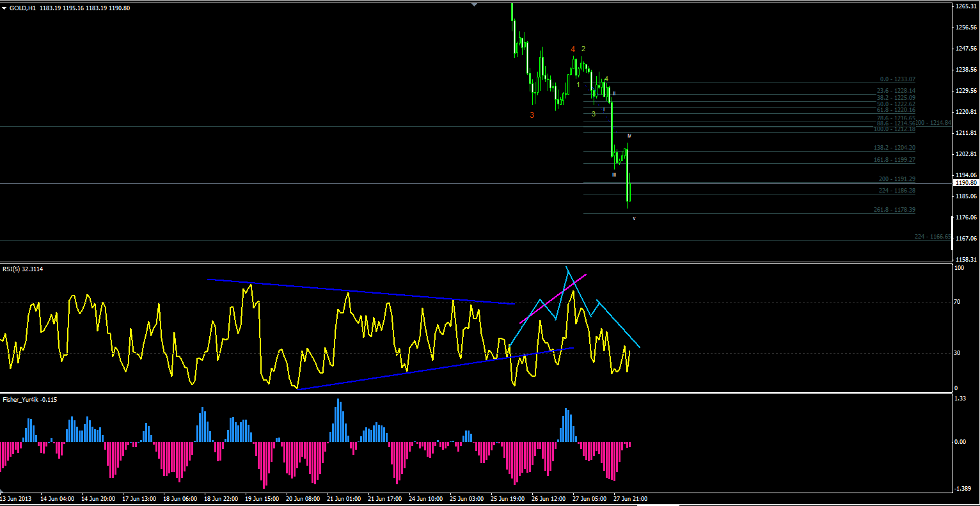Select the lower ascending blue RSI trendline
The image size is (980, 506).
click(x=435, y=368)
